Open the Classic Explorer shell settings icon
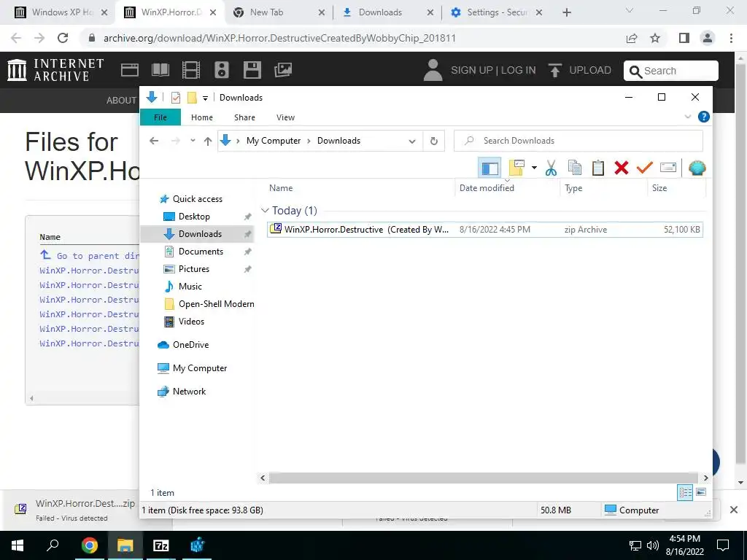The height and width of the screenshot is (560, 747). [697, 168]
